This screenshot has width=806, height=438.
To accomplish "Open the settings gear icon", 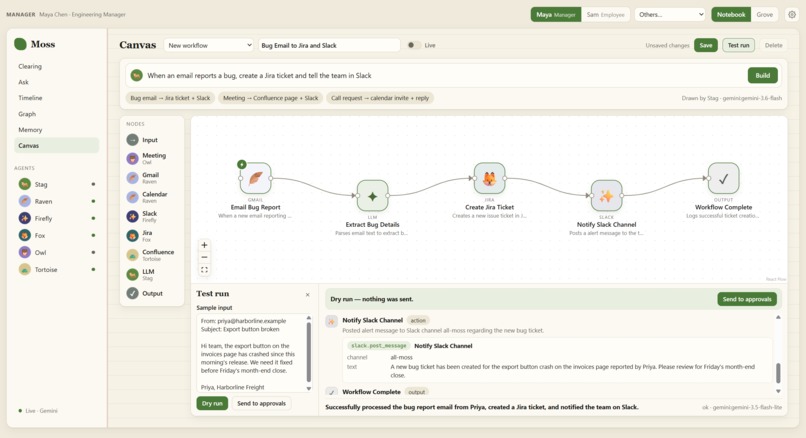I will (x=792, y=14).
